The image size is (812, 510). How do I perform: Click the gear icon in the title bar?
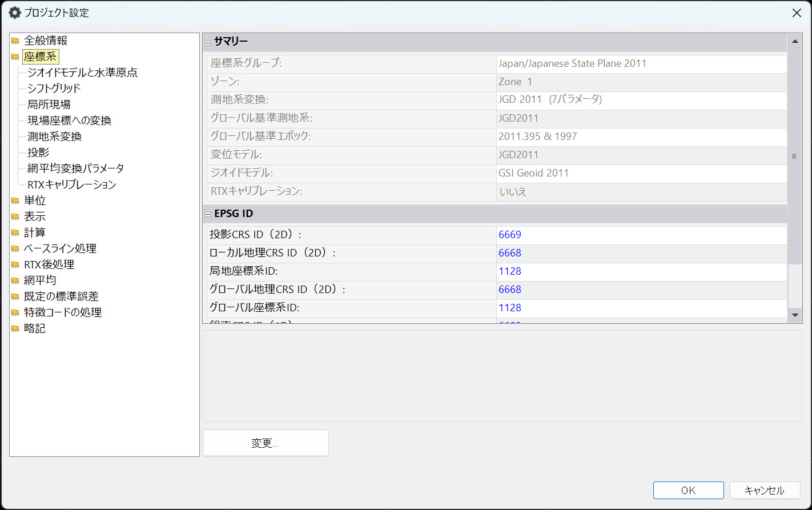coord(14,13)
